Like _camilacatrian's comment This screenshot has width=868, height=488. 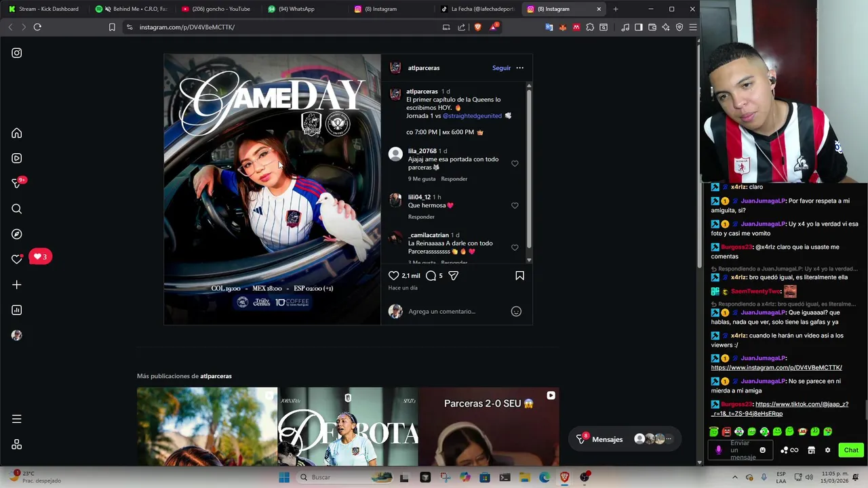515,247
